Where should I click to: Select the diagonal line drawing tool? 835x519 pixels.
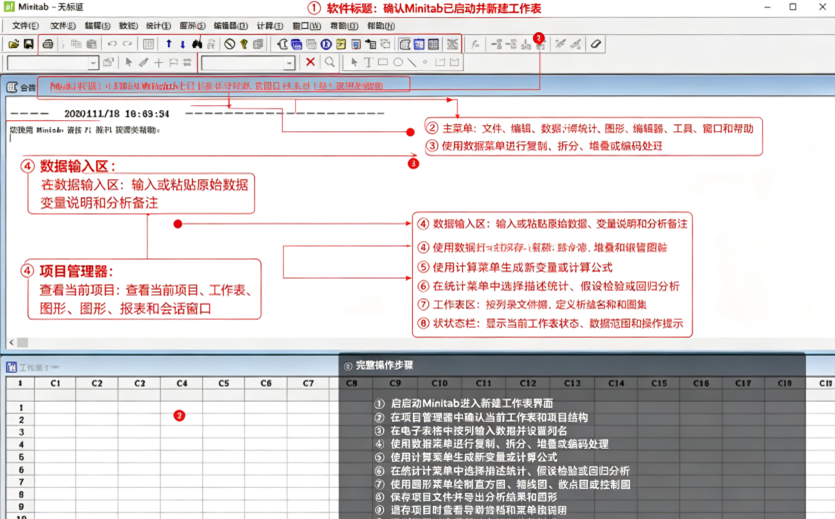pos(412,62)
